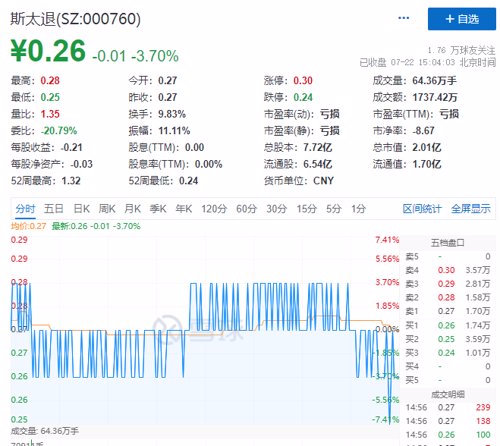Select the 1分 chart tab

[x=359, y=209]
